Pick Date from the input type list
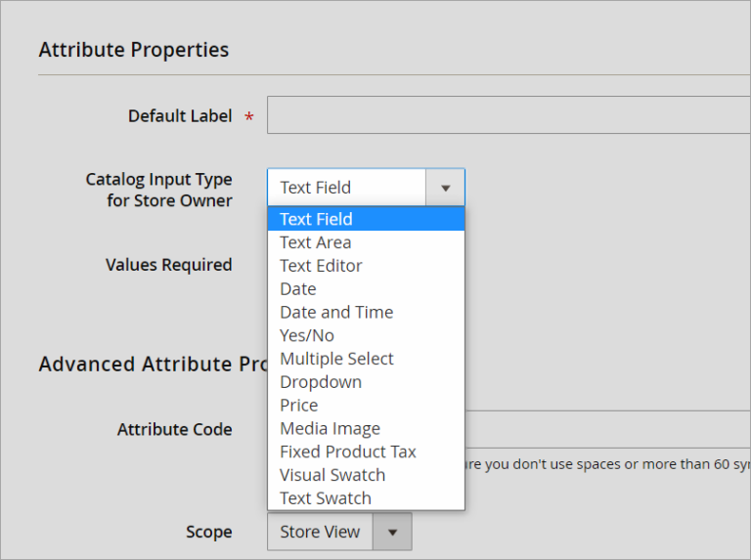The height and width of the screenshot is (560, 751). [x=298, y=289]
